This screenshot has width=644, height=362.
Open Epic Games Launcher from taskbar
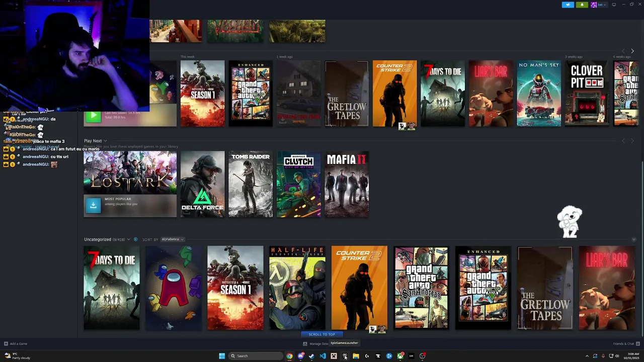click(x=345, y=356)
